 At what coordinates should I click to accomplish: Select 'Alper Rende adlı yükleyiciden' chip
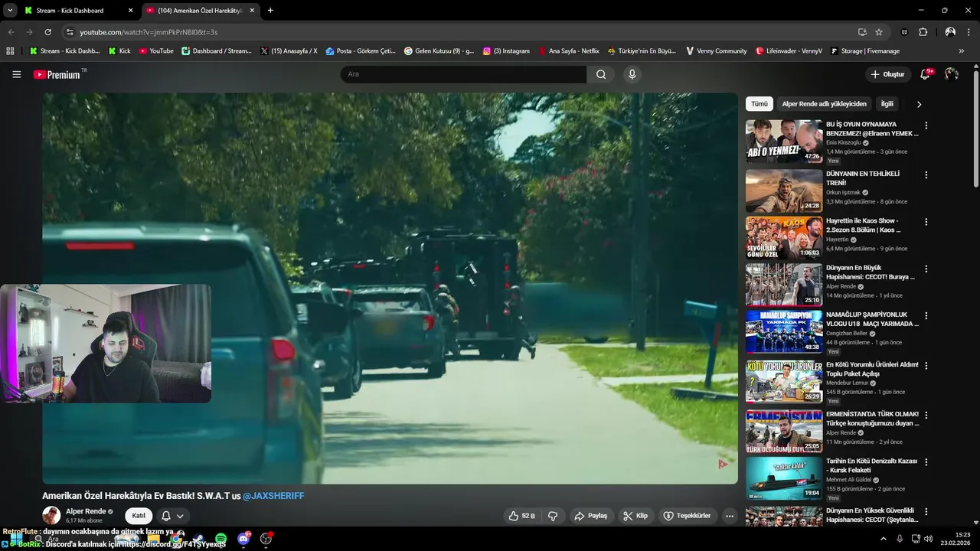pyautogui.click(x=824, y=104)
